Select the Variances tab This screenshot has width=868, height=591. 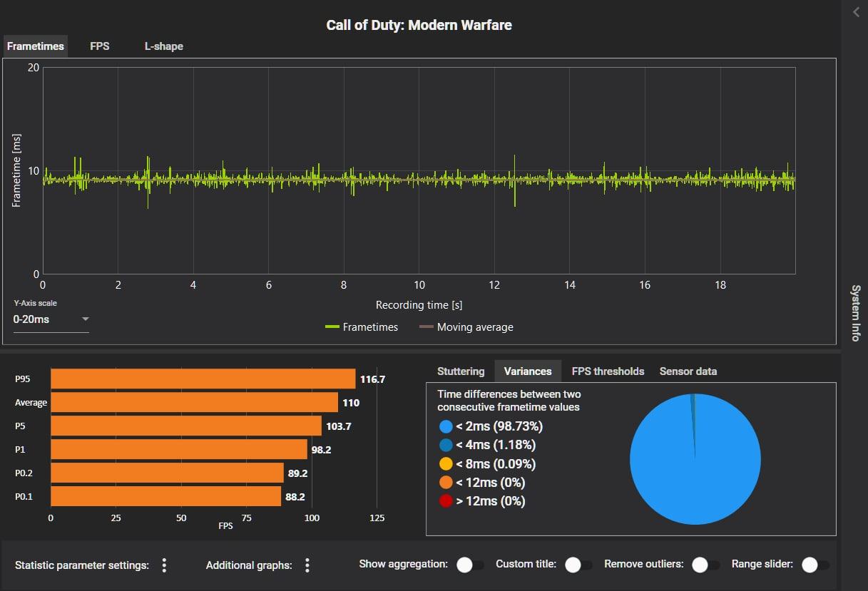pos(528,371)
